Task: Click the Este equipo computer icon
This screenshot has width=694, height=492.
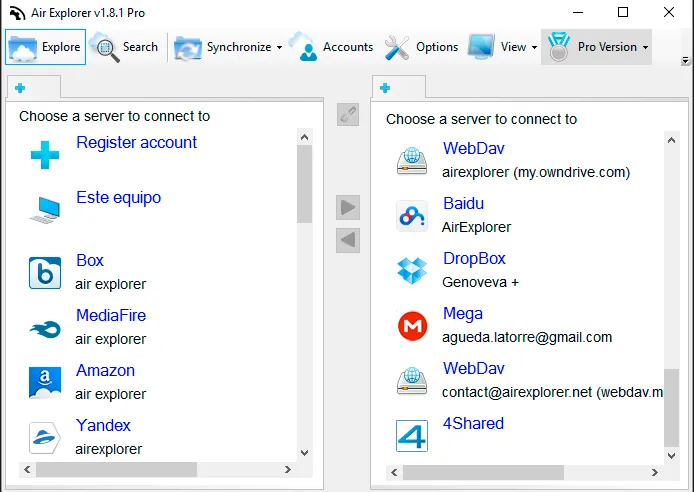Action: (45, 210)
